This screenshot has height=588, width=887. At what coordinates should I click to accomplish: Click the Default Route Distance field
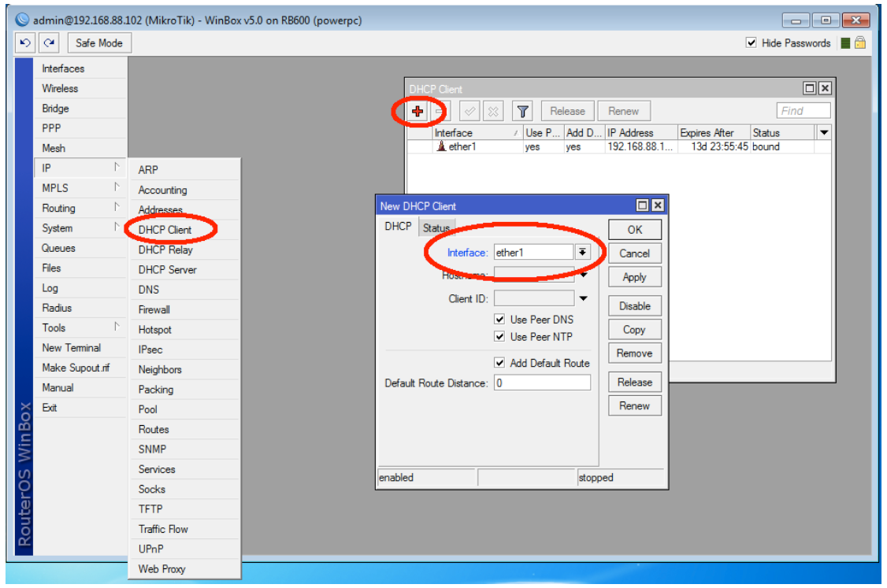(542, 383)
